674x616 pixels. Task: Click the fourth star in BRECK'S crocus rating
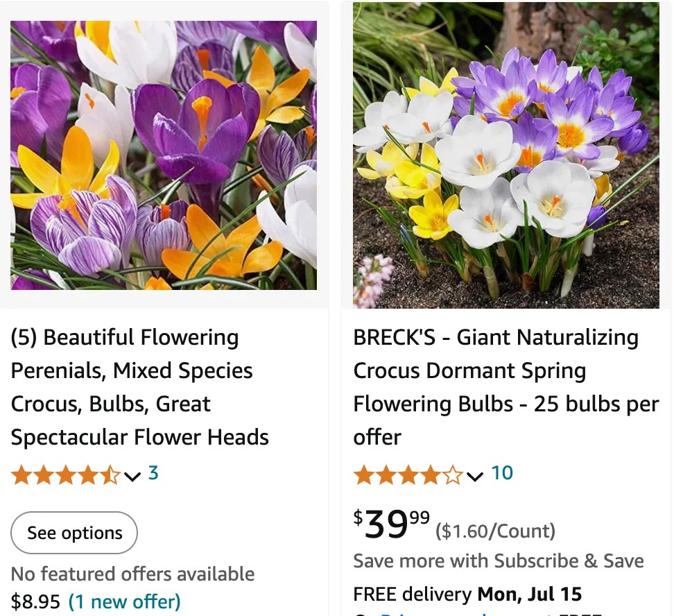pos(431,473)
